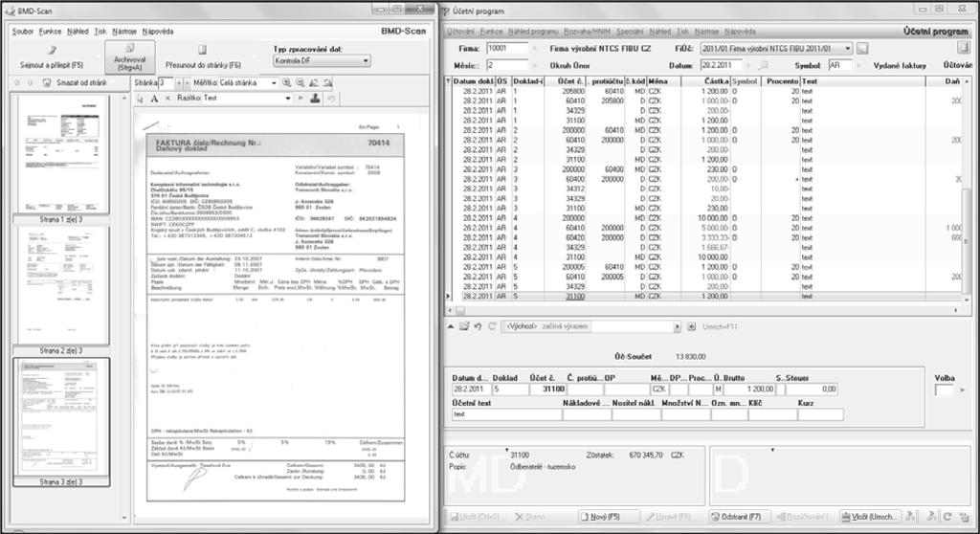Select the pointer tool in BMD-Scan
The width and height of the screenshot is (980, 534).
[140, 99]
